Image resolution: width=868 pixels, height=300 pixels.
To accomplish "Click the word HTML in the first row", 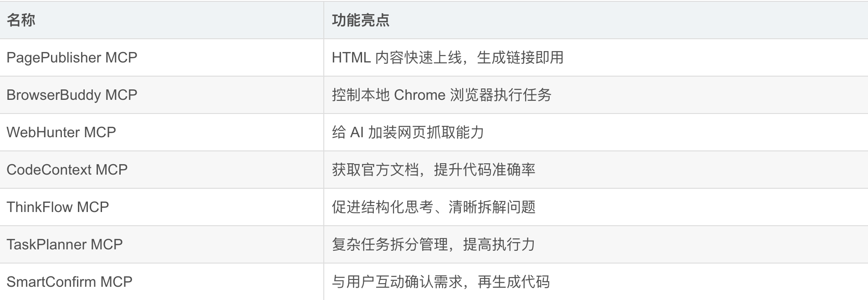I will coord(351,57).
